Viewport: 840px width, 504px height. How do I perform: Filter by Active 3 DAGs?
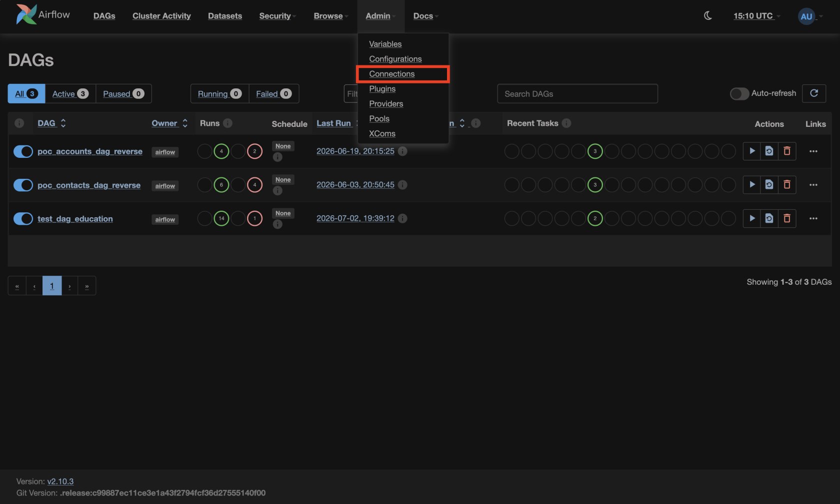click(x=70, y=93)
